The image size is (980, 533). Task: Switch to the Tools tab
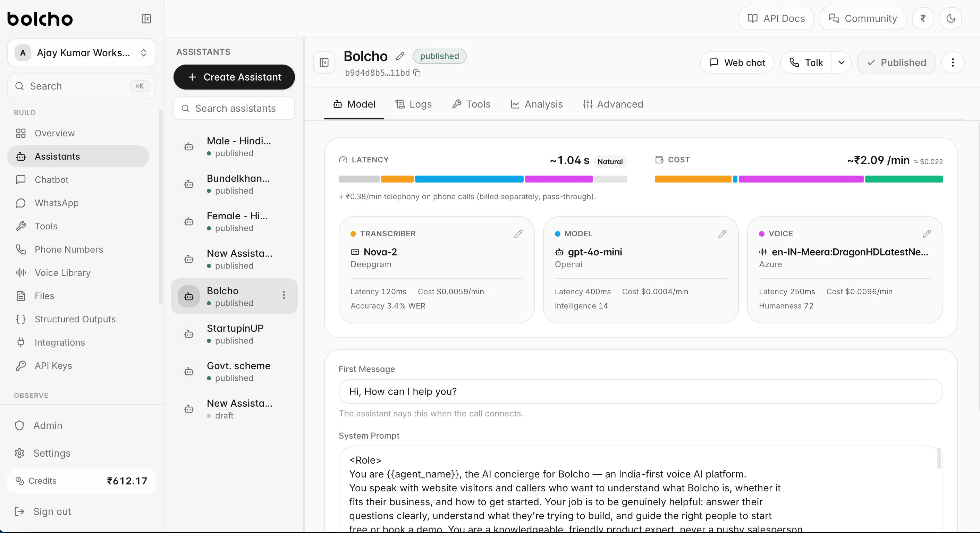[x=471, y=104]
